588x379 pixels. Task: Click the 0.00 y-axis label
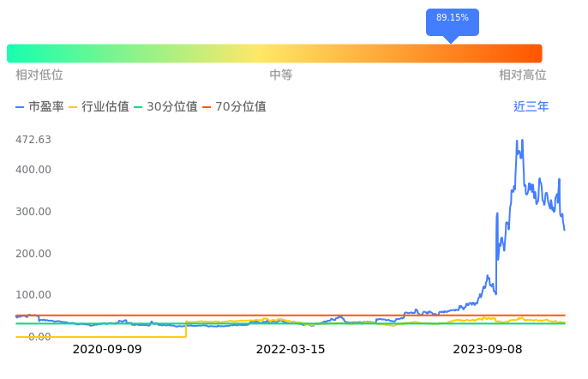point(39,337)
